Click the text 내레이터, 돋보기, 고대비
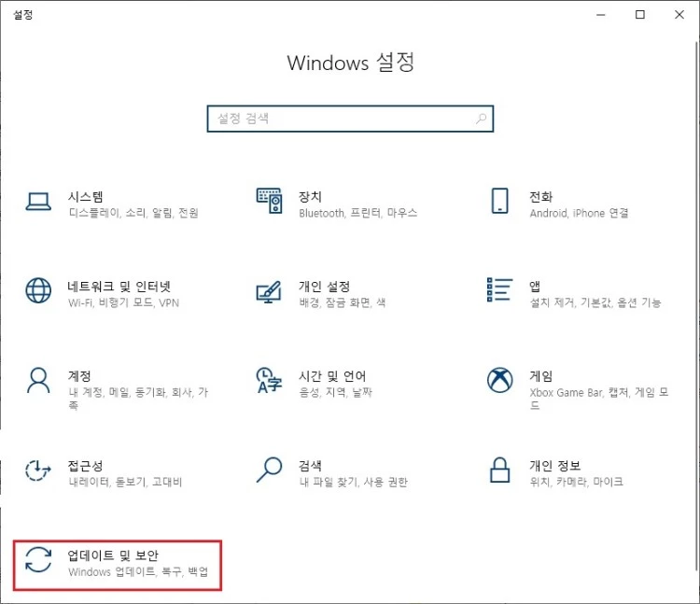 coord(125,482)
